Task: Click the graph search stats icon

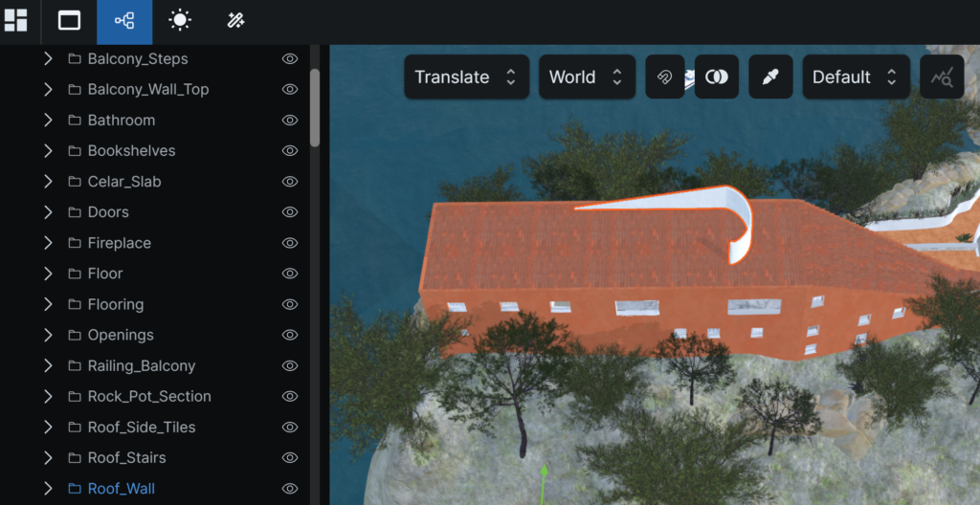Action: 942,77
